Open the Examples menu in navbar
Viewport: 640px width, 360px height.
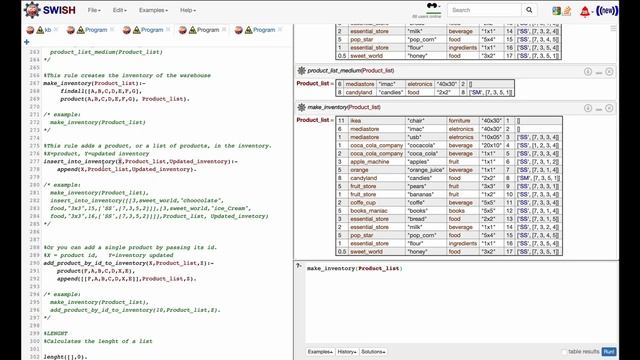click(153, 10)
